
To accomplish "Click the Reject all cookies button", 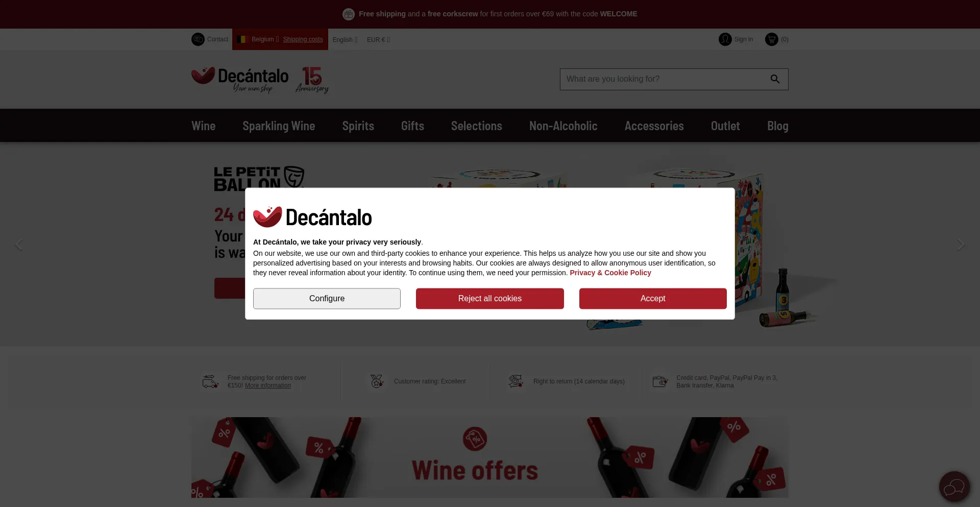I will [x=490, y=299].
